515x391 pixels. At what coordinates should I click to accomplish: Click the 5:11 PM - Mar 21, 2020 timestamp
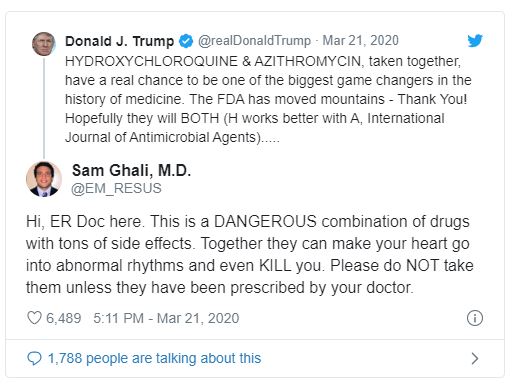166,318
